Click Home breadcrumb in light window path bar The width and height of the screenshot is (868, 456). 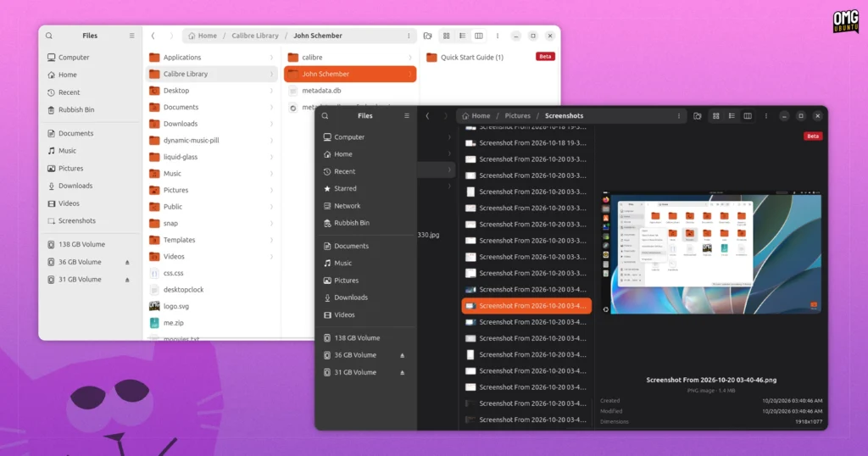[203, 36]
